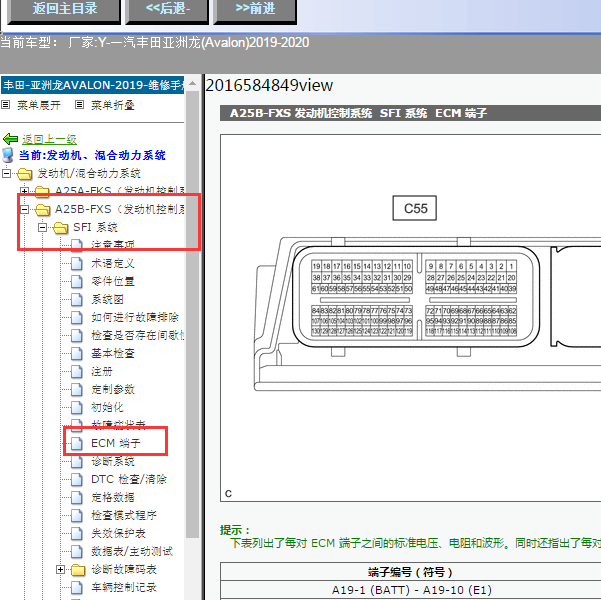The height and width of the screenshot is (600, 601).
Task: Collapse the SFI 系统 folder node
Action: (x=42, y=227)
